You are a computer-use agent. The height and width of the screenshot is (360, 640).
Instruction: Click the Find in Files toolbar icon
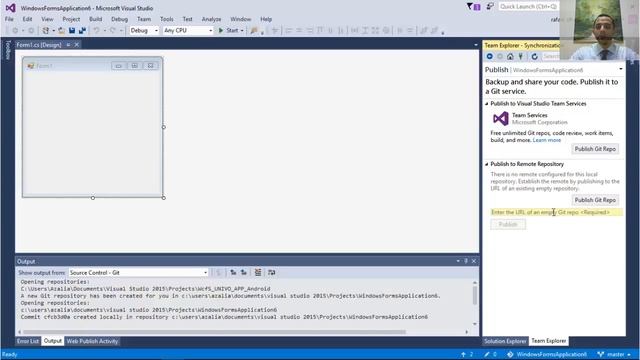[x=254, y=31]
